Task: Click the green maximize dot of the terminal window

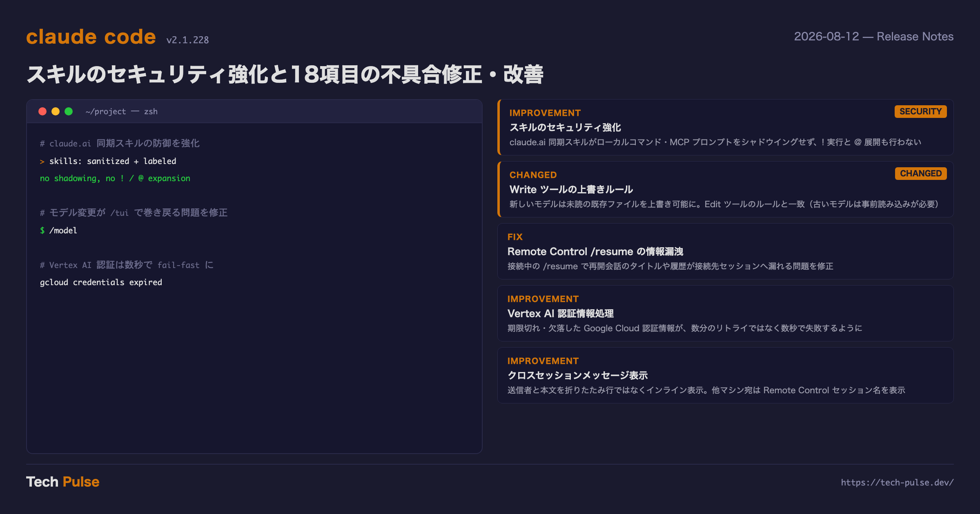Action: pos(69,111)
